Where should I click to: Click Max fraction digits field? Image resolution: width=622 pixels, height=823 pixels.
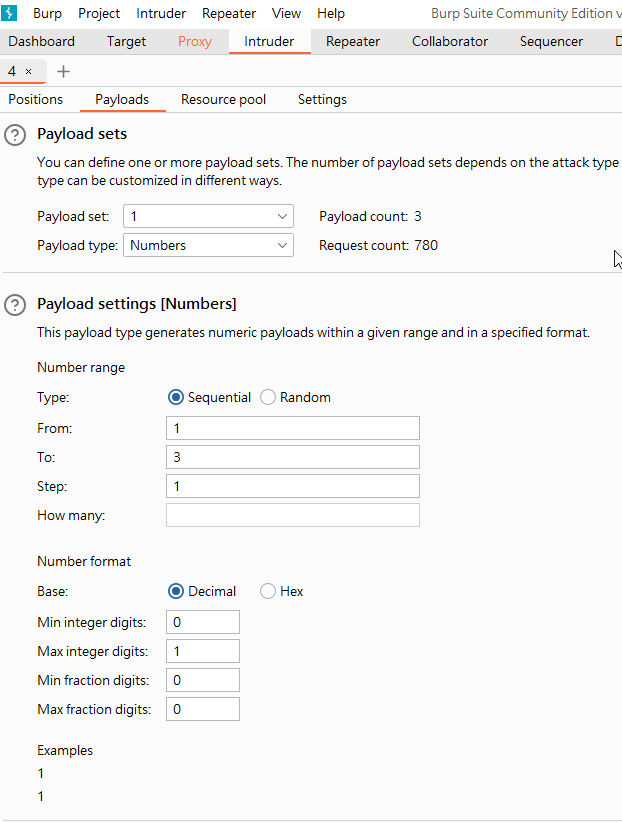(203, 709)
